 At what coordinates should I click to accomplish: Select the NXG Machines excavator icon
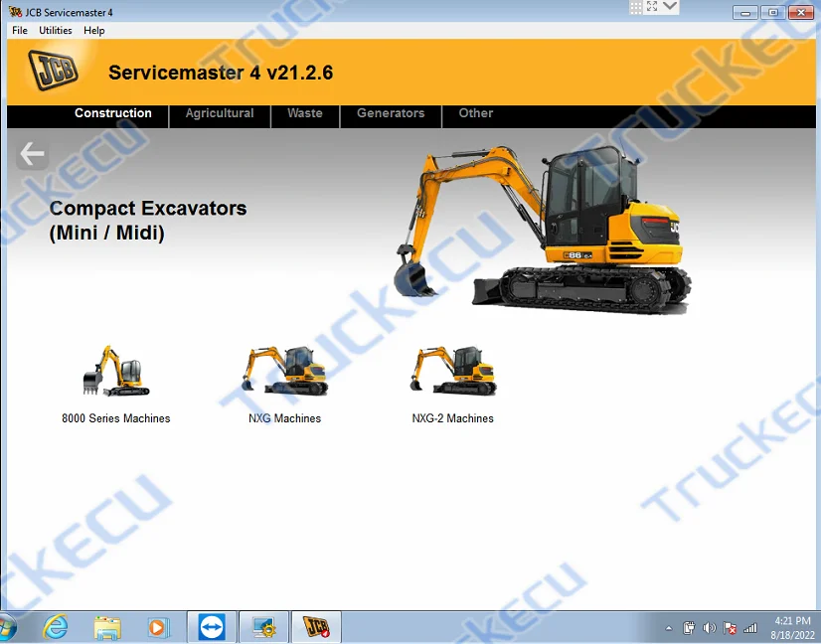pos(284,370)
